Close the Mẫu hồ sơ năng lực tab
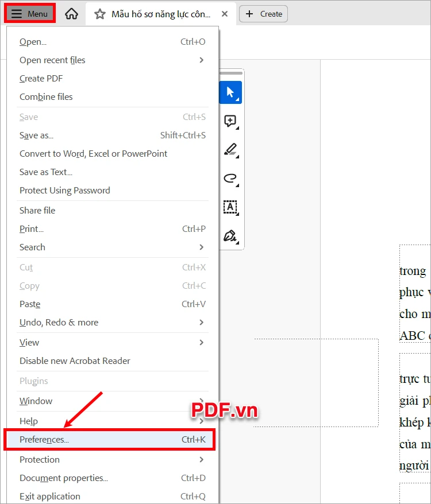The image size is (431, 504). coord(225,14)
